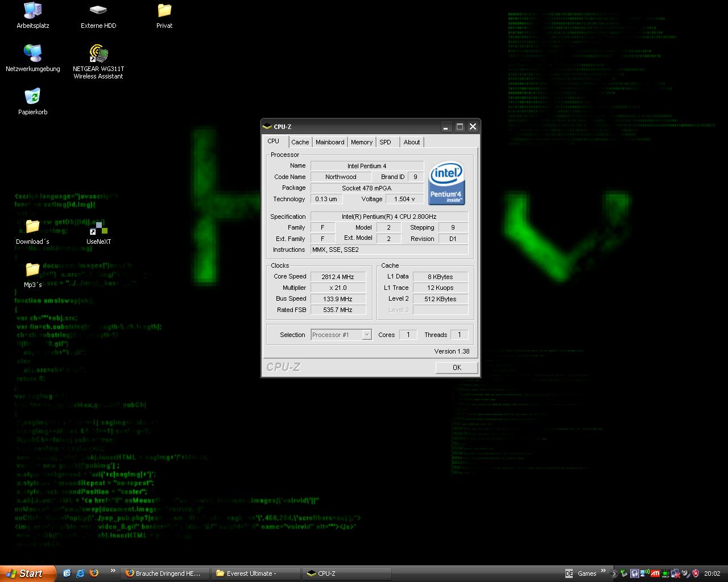This screenshot has height=582, width=728.
Task: Switch to the Mainboard tab
Action: [x=330, y=142]
